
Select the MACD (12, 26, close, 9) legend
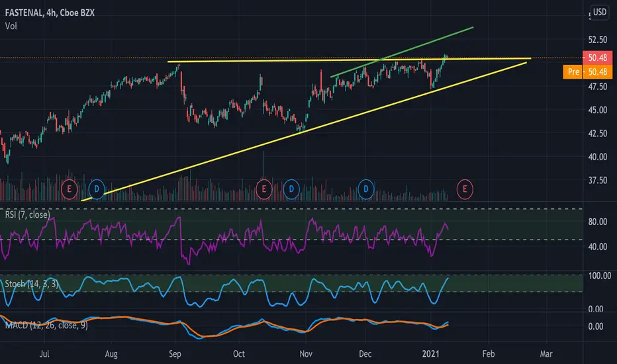coord(46,326)
